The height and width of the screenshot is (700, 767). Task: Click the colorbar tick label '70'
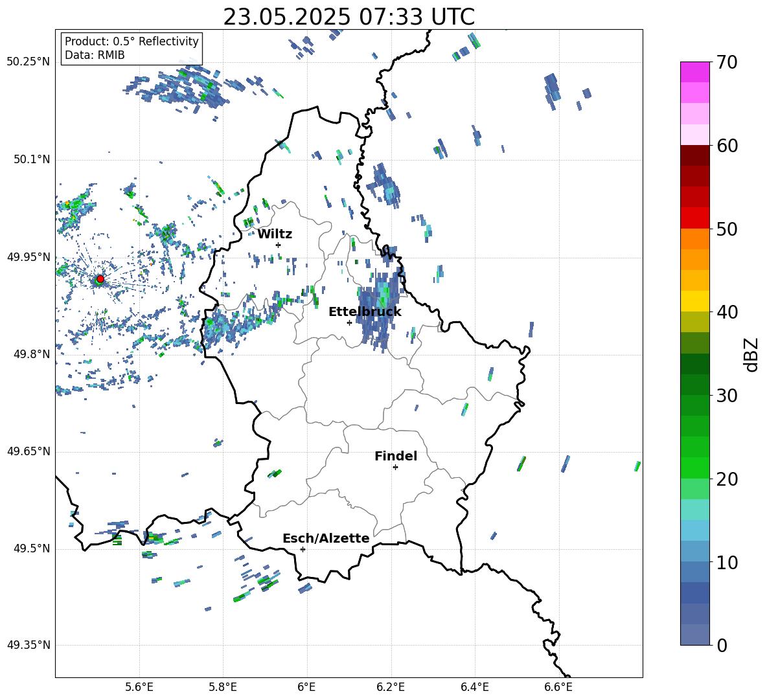coord(726,63)
